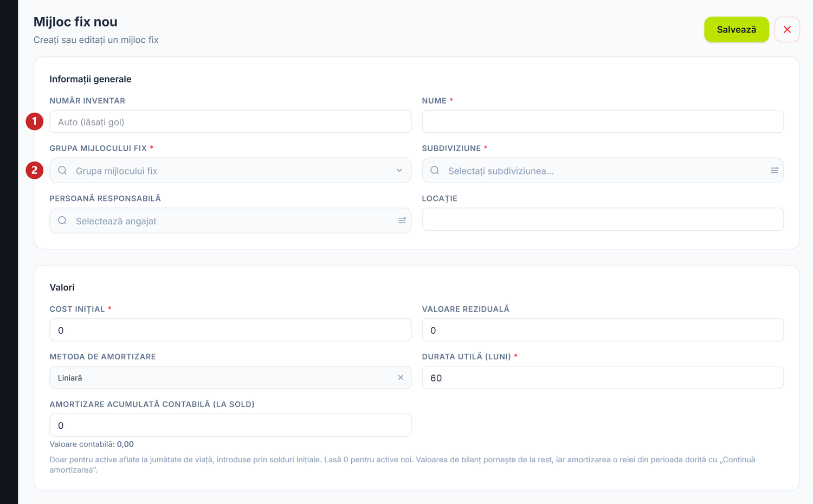This screenshot has height=504, width=813.
Task: Click the 'Valoare contabilă: 0,00' text
Action: [92, 444]
